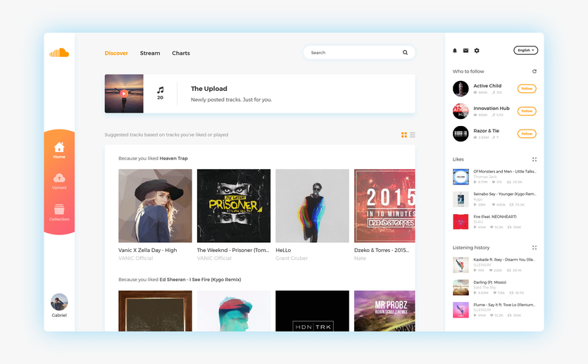Click 'The Weeknd - Prisoner' track title

point(233,250)
